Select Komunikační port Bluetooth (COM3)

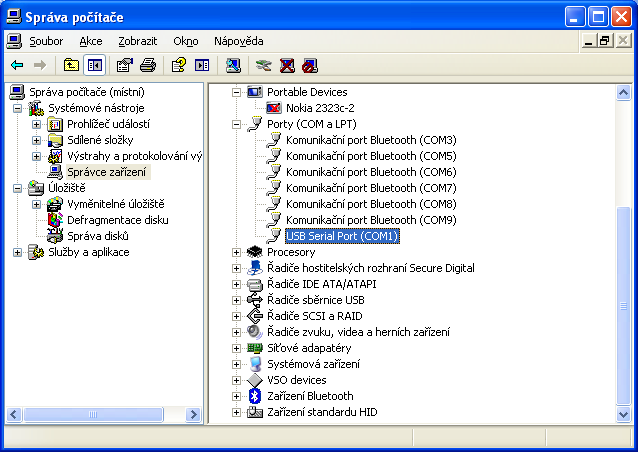(x=371, y=140)
